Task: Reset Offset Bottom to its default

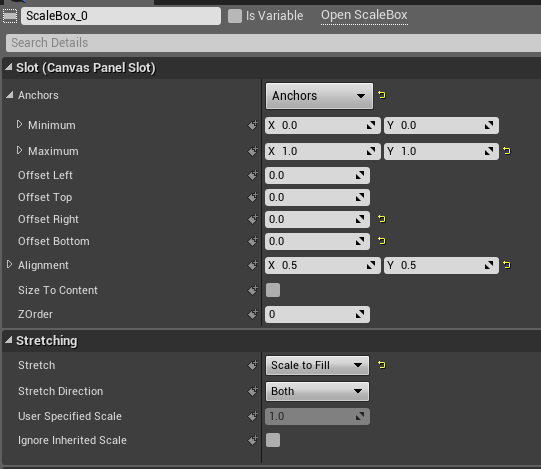Action: pyautogui.click(x=382, y=241)
